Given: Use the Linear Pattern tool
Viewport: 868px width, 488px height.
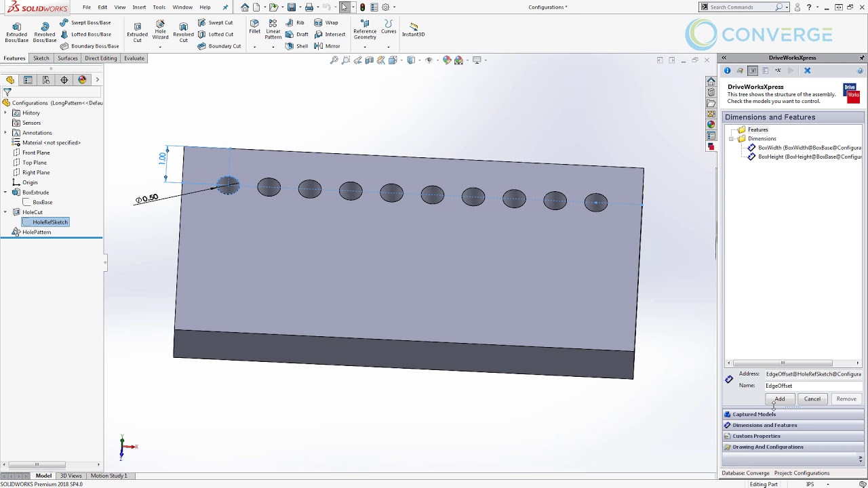Looking at the screenshot, I should point(273,30).
